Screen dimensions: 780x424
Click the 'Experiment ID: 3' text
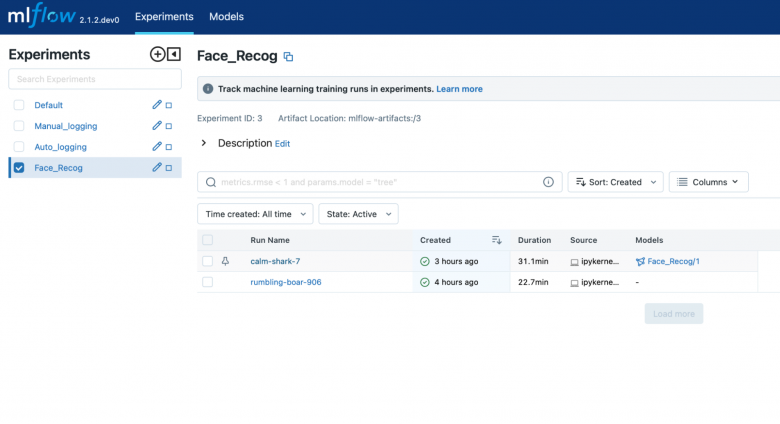(230, 118)
